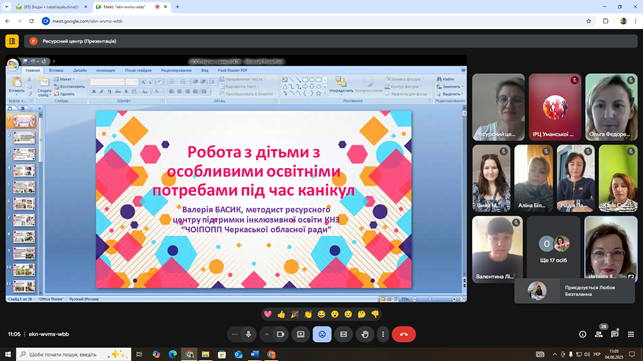Image resolution: width=643 pixels, height=361 pixels.
Task: Open more options three-dot menu
Action: (383, 334)
